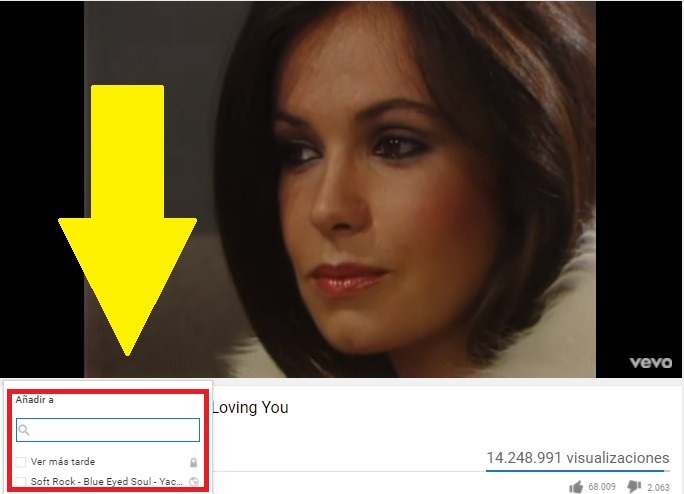Screen dimensions: 684x494
Task: Click the large yellow arrow annotation
Action: [127, 218]
